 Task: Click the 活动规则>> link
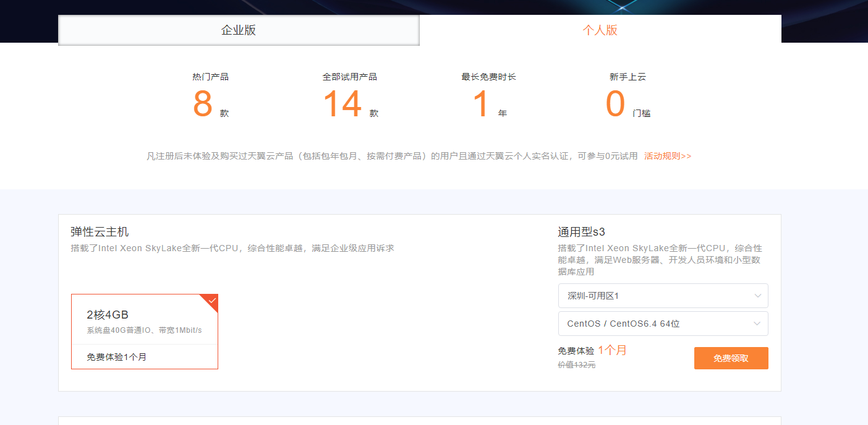[668, 156]
